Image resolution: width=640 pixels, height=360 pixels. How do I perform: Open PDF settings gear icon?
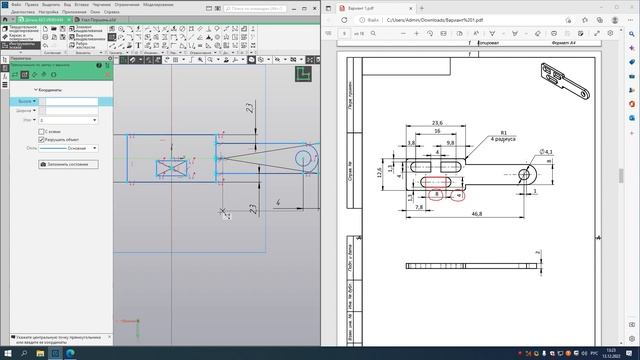(610, 33)
